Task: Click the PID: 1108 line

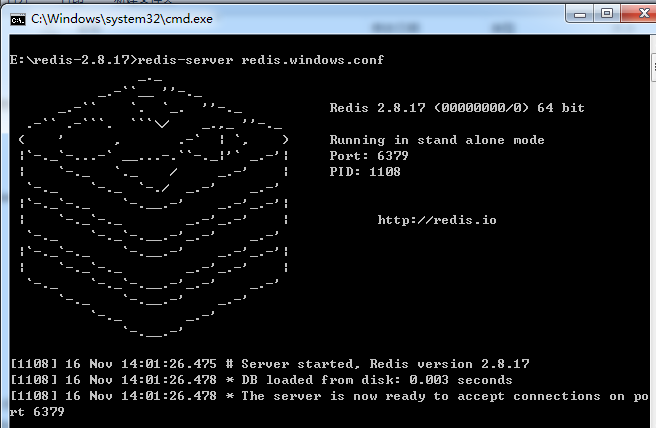Action: [365, 172]
